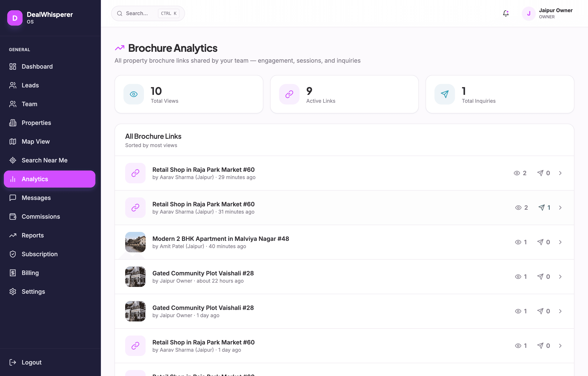Viewport: 588px width, 376px height.
Task: Click the Properties building icon
Action: (13, 123)
